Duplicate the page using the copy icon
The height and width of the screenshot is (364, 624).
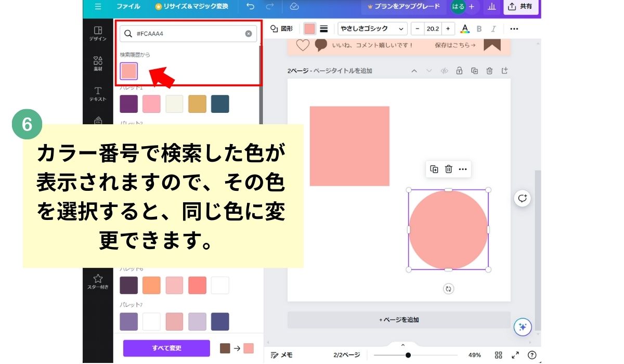click(x=474, y=71)
